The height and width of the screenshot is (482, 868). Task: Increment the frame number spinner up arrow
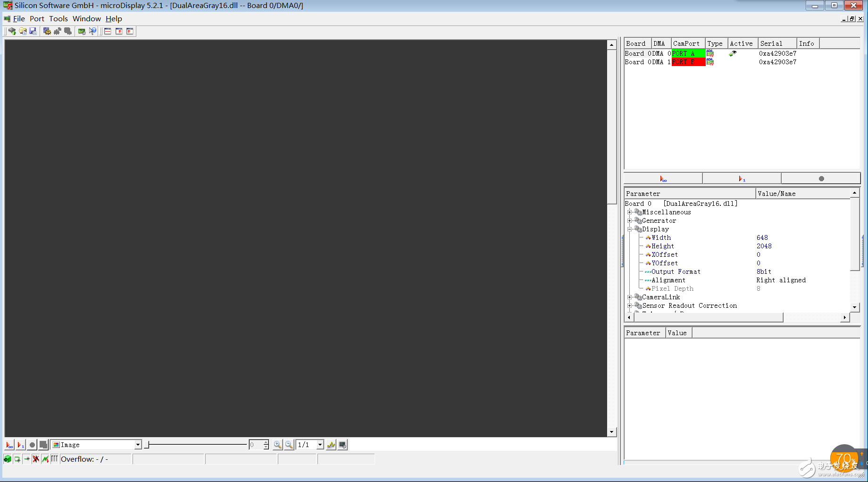[266, 442]
